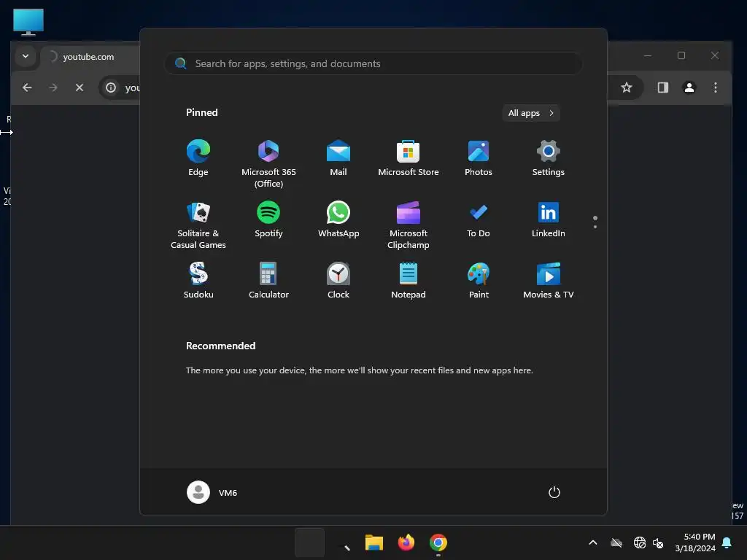This screenshot has width=747, height=560.
Task: Launch Microsoft 365 (Office)
Action: coord(268,164)
